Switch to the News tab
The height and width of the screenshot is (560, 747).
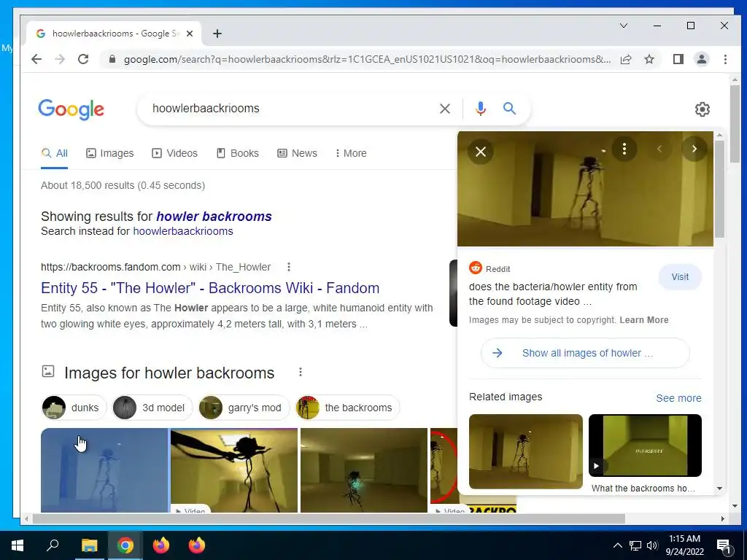click(x=298, y=153)
